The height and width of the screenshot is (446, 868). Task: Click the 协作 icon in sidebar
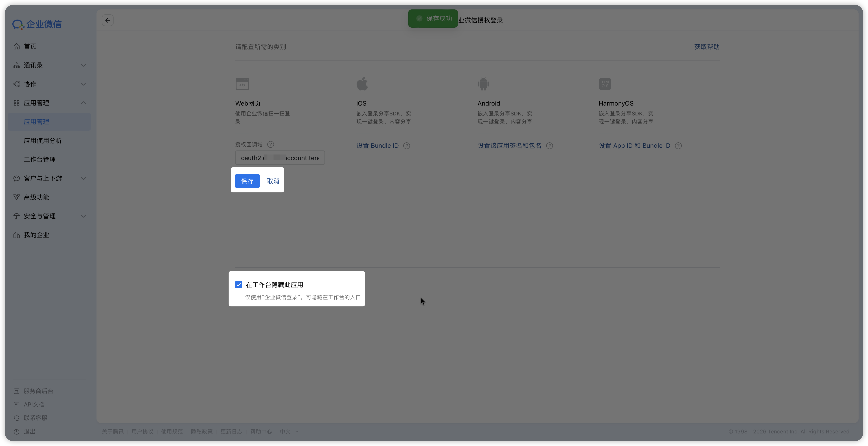17,84
